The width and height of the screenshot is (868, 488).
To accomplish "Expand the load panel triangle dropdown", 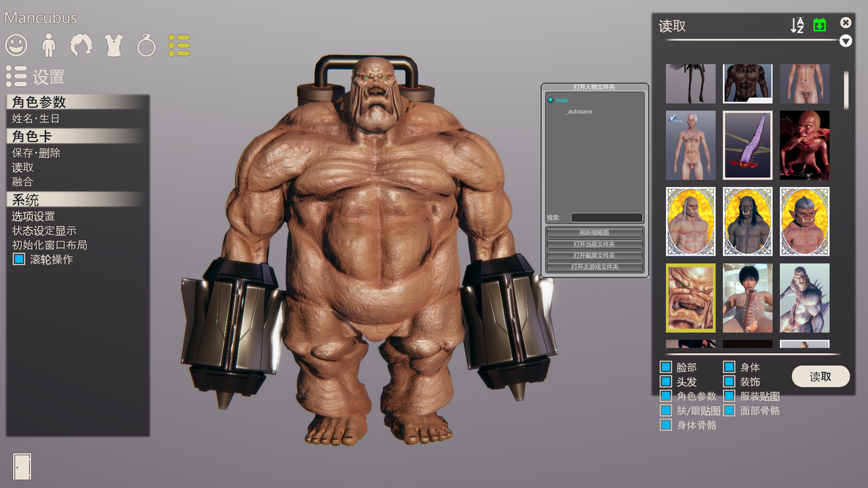I will (x=846, y=41).
